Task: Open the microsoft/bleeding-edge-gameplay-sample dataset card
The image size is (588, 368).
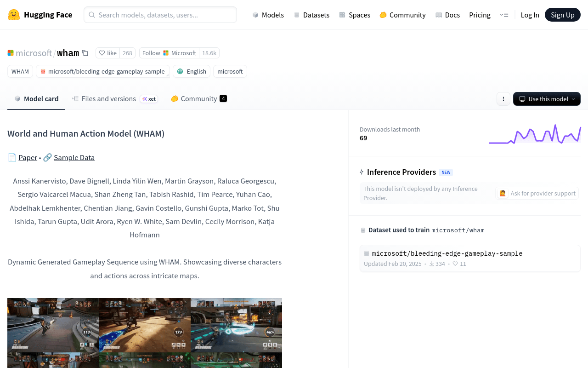Action: pos(470,259)
